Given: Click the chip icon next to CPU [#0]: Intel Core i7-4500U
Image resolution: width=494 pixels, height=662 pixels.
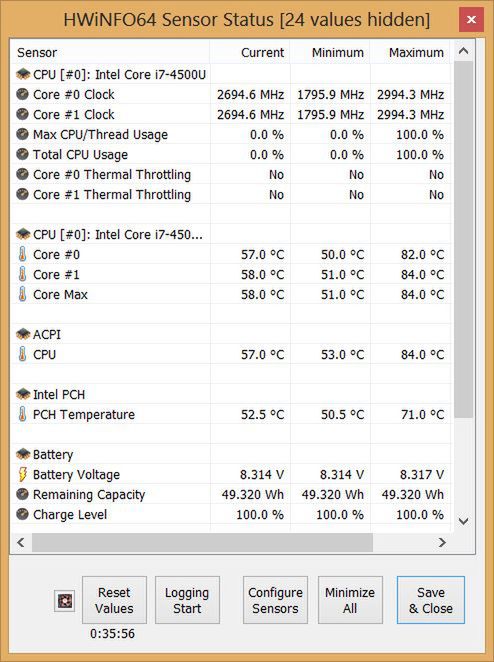Looking at the screenshot, I should tap(23, 74).
